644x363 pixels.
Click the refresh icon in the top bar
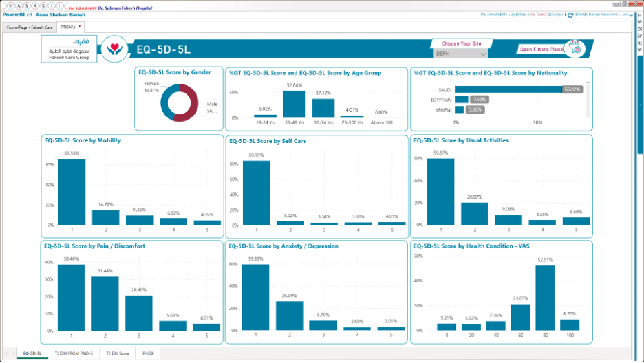pyautogui.click(x=570, y=15)
